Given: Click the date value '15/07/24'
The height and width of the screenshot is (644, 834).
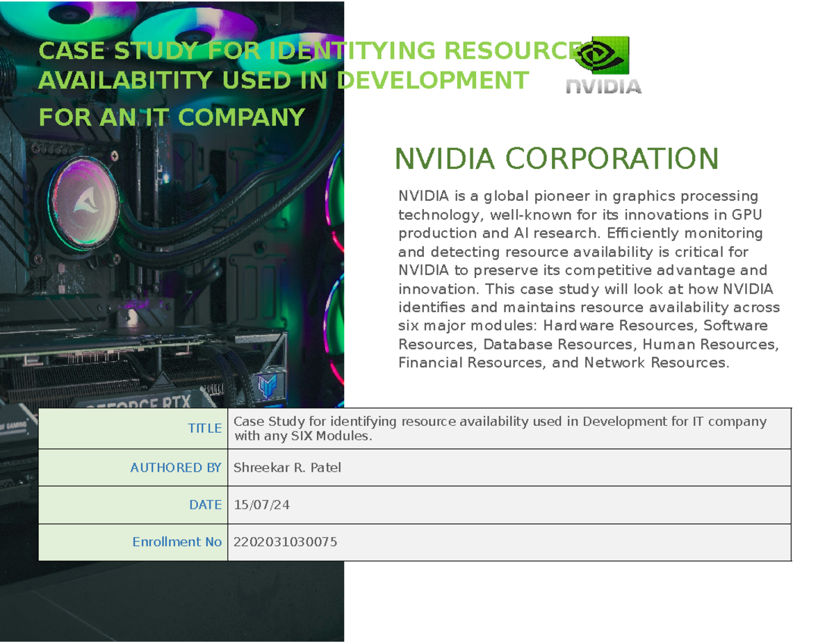Looking at the screenshot, I should click(x=261, y=505).
